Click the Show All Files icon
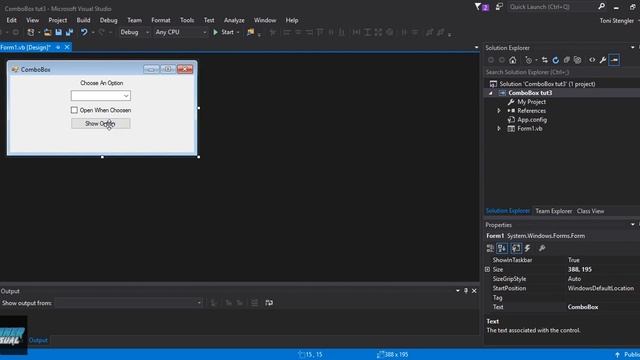The width and height of the screenshot is (640, 360). tap(577, 60)
